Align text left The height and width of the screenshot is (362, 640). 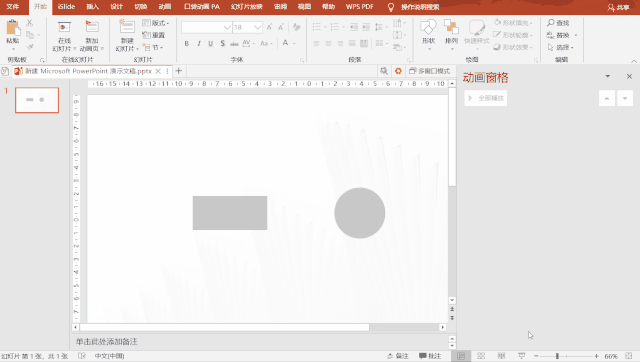316,43
